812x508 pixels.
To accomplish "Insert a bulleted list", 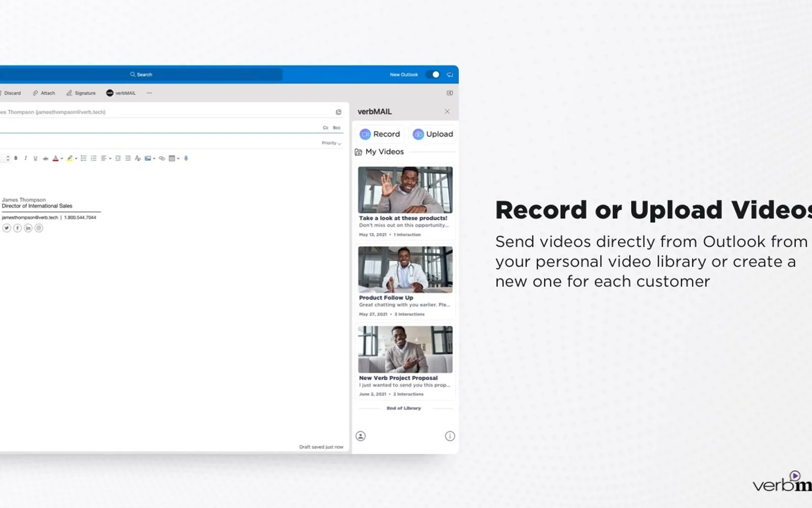I will (84, 158).
